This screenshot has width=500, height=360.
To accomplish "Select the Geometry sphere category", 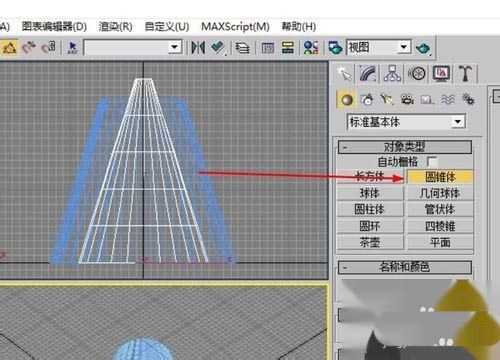I will point(347,100).
